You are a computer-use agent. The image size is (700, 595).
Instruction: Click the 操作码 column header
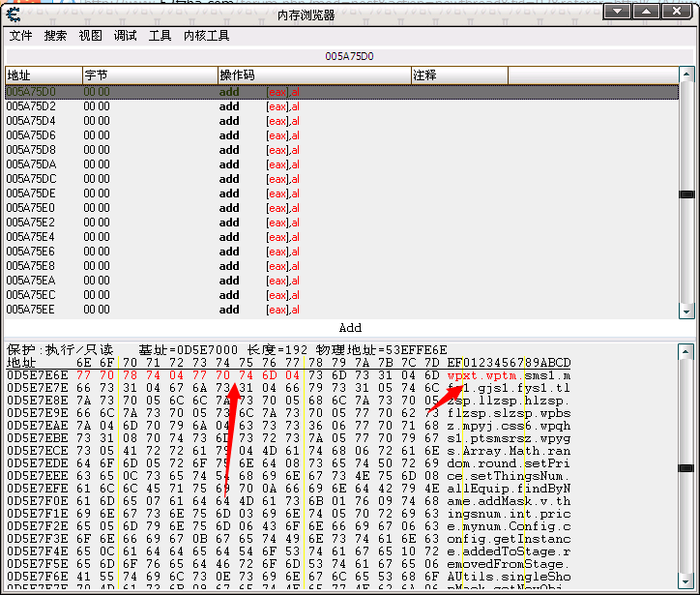coord(312,74)
